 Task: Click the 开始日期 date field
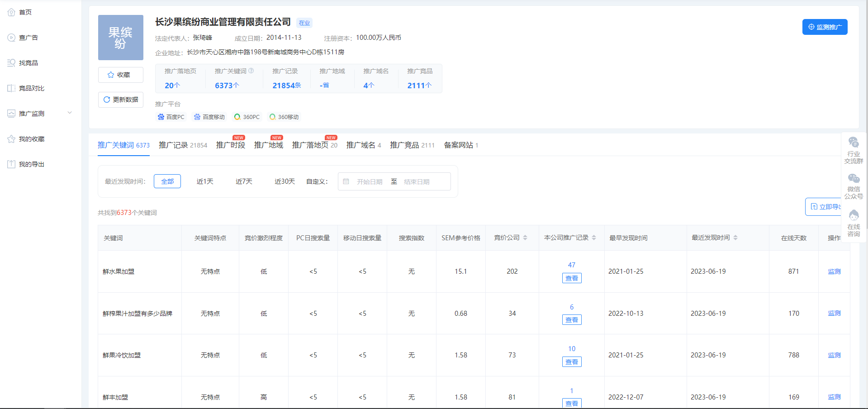pyautogui.click(x=370, y=181)
